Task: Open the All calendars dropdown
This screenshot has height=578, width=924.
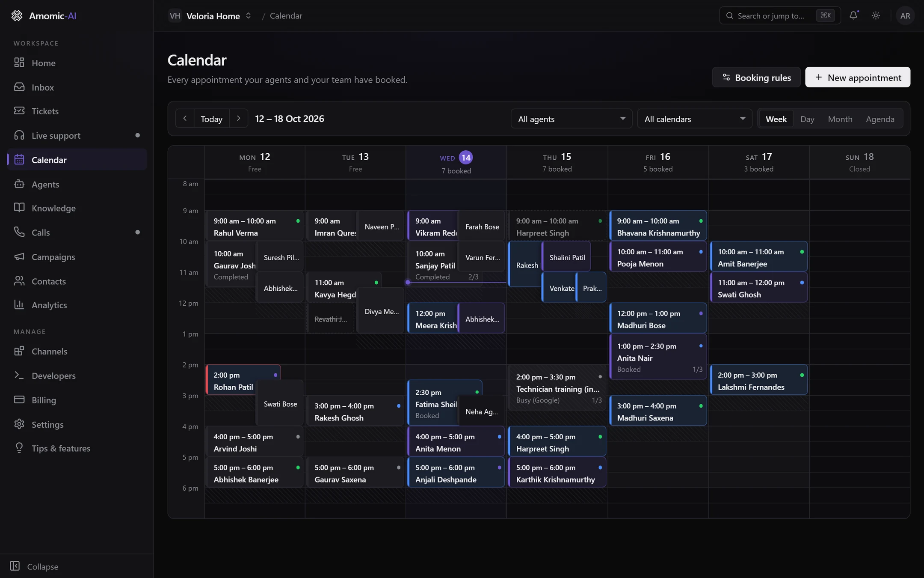Action: point(694,119)
